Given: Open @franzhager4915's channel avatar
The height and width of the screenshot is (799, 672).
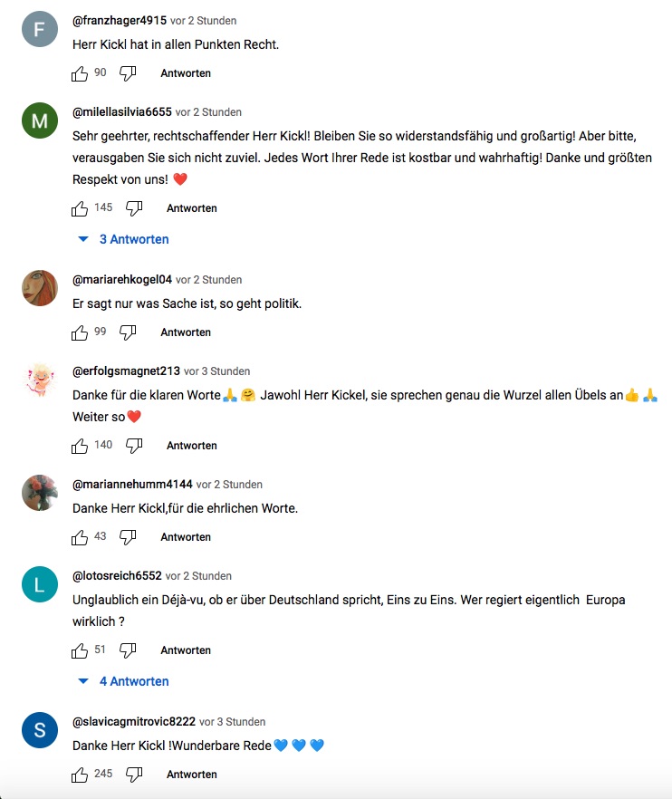Looking at the screenshot, I should point(40,32).
